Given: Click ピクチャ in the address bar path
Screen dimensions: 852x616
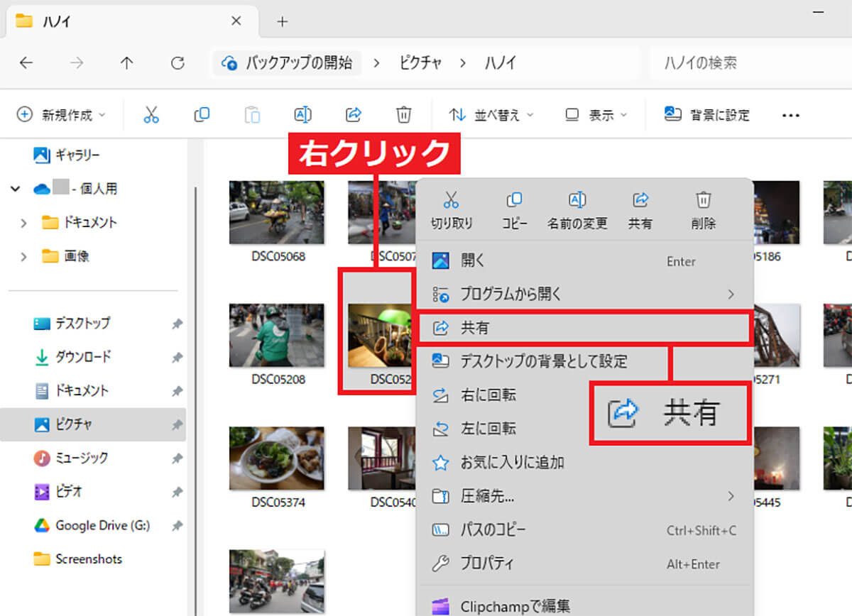Looking at the screenshot, I should [x=419, y=63].
